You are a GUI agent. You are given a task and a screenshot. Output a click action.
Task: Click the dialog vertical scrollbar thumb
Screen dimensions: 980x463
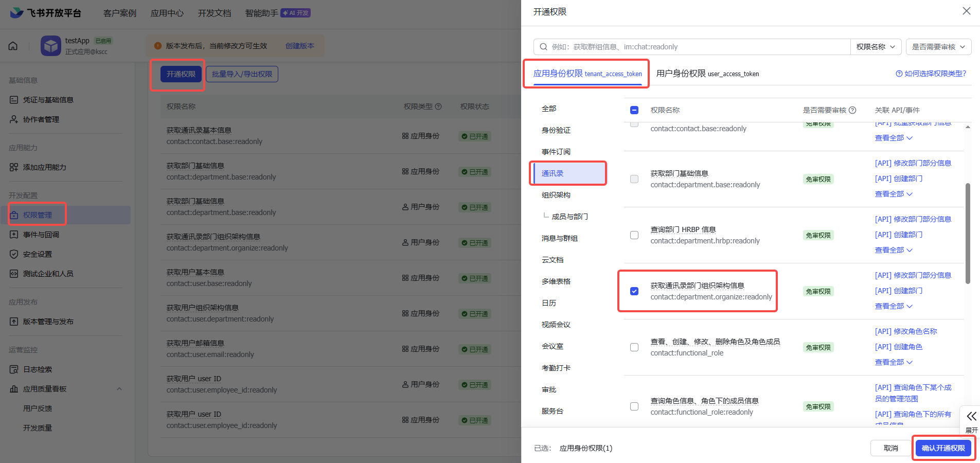[x=968, y=233]
